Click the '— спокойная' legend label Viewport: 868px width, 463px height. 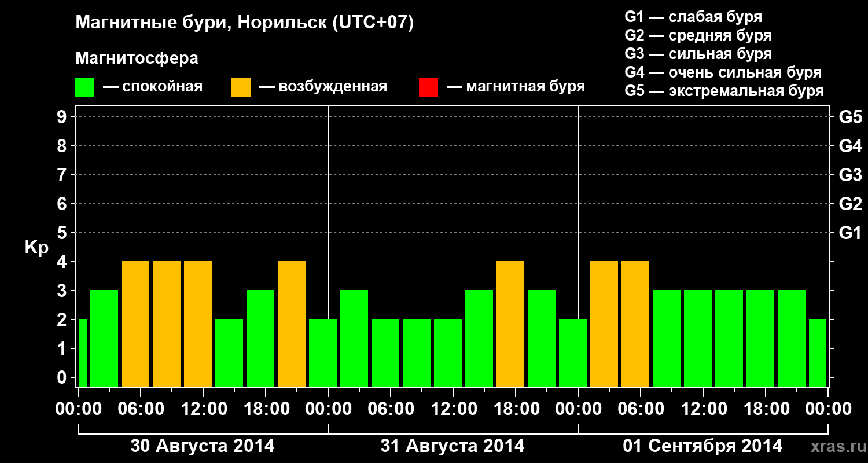[x=153, y=87]
